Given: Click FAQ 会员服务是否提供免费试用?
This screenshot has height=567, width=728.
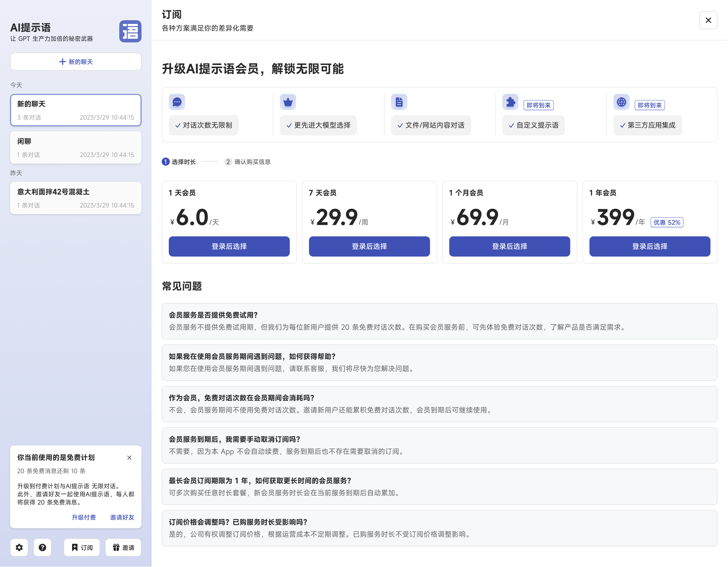Looking at the screenshot, I should [x=440, y=321].
